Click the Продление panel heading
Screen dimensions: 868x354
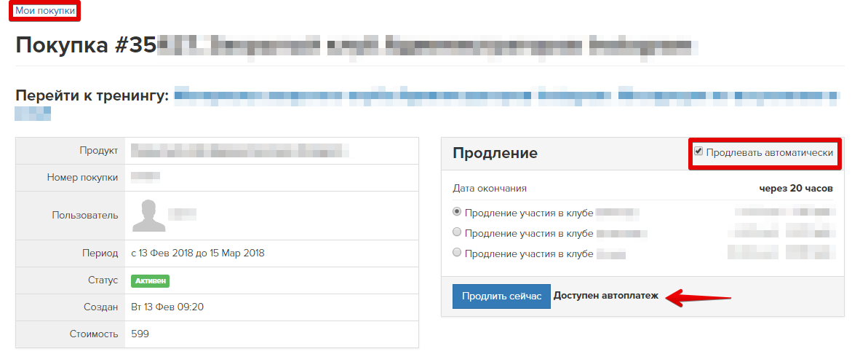(x=495, y=153)
